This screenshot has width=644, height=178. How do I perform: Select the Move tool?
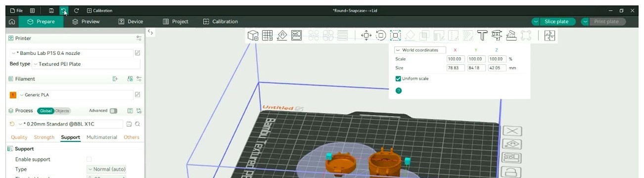[x=366, y=35]
